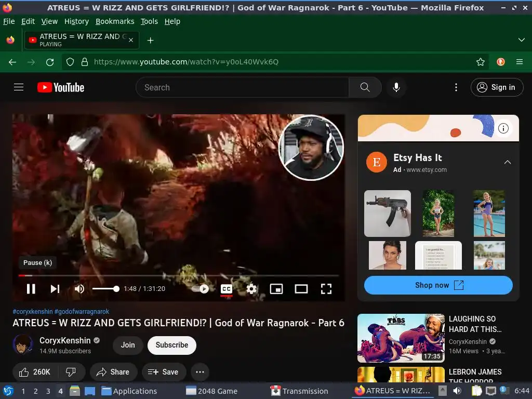532x399 pixels.
Task: Mute the video with speaker icon
Action: tap(79, 289)
